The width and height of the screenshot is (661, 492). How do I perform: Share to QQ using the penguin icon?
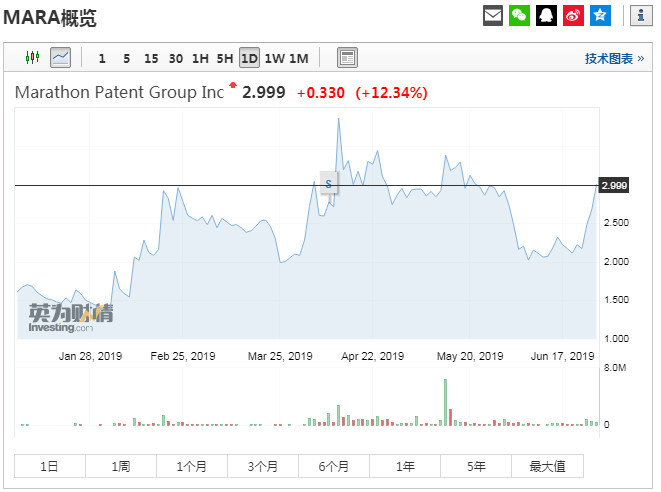(546, 16)
